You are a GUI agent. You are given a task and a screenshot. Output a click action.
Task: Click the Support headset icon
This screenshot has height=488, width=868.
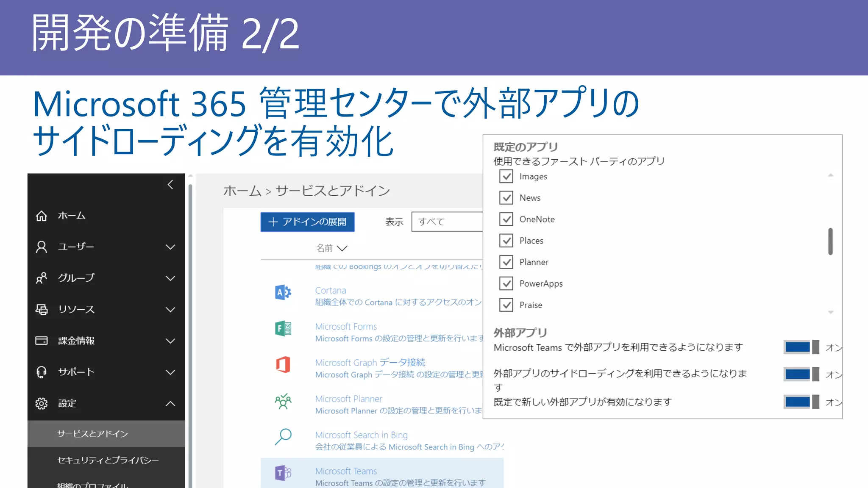pos(42,372)
